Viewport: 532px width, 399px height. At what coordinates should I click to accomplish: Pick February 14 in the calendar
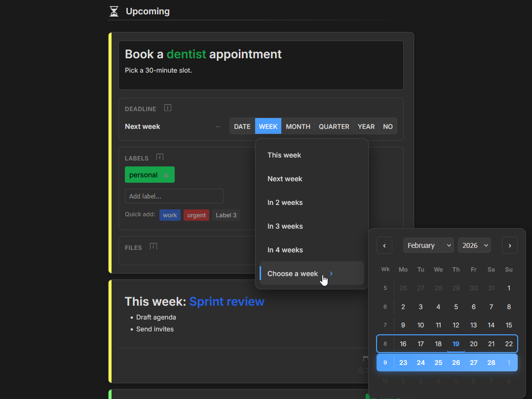(x=492, y=325)
